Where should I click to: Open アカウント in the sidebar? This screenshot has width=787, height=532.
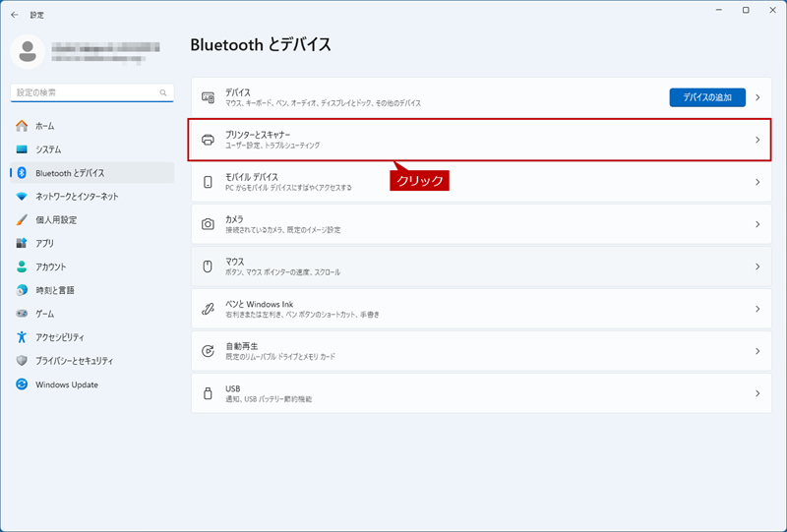point(92,266)
